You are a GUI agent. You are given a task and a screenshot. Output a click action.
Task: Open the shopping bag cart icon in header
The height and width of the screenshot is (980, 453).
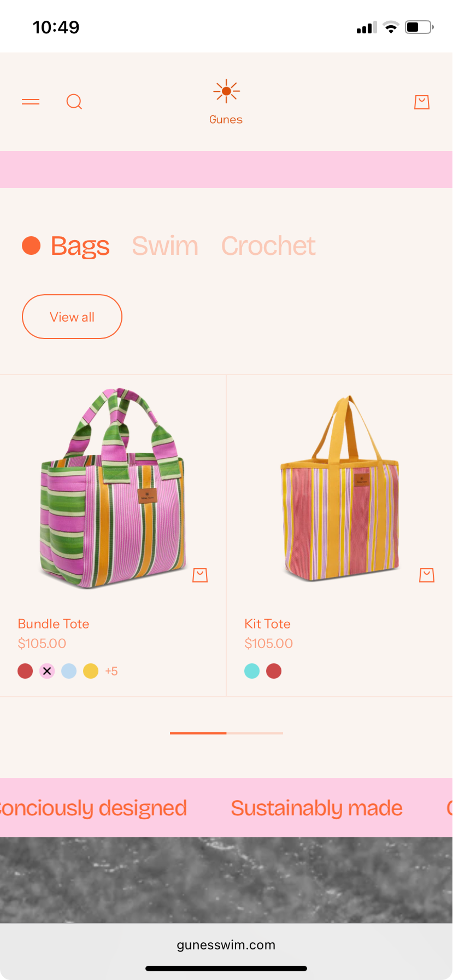[x=422, y=102]
